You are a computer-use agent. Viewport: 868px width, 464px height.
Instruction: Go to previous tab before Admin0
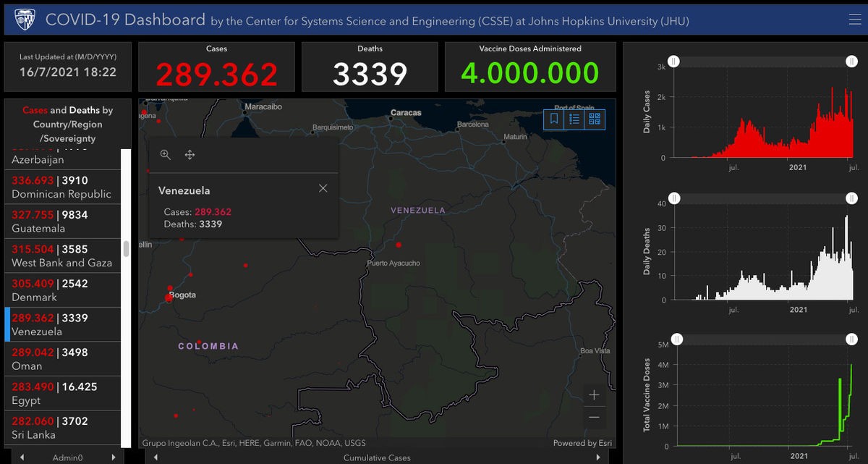pos(21,457)
